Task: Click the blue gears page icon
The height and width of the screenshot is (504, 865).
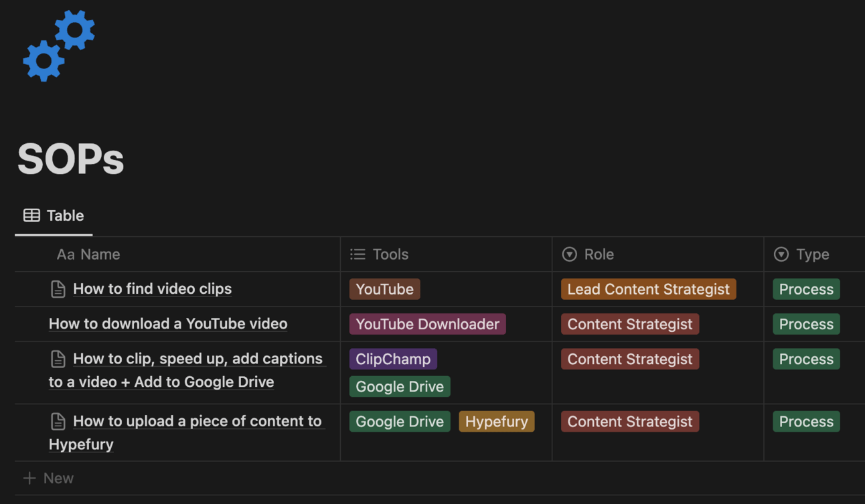Action: click(59, 46)
